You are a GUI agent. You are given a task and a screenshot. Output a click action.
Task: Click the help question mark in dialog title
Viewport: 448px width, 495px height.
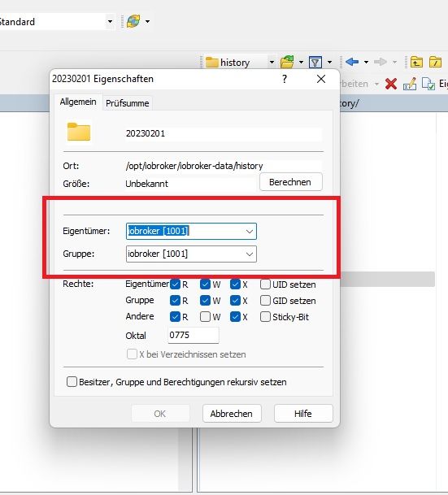coord(285,79)
